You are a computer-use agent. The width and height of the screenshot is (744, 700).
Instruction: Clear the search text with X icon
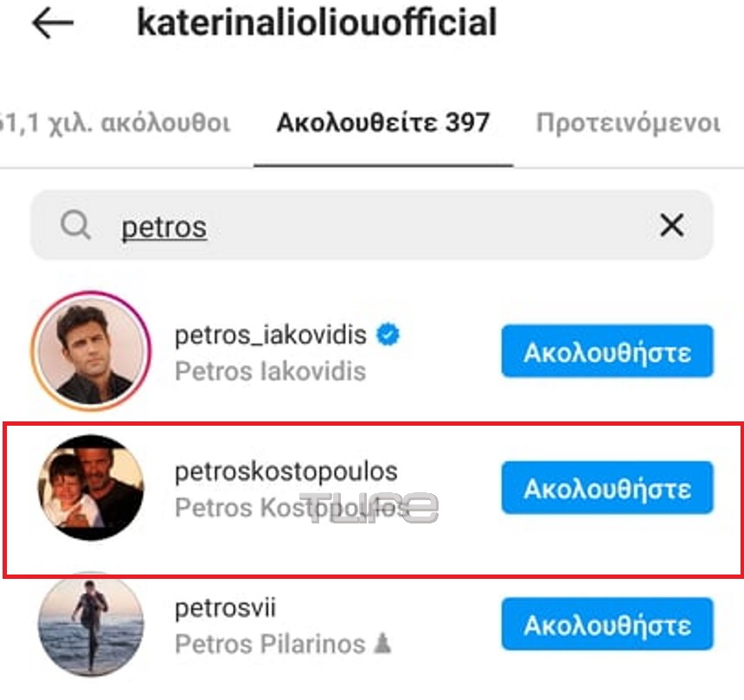pyautogui.click(x=671, y=227)
